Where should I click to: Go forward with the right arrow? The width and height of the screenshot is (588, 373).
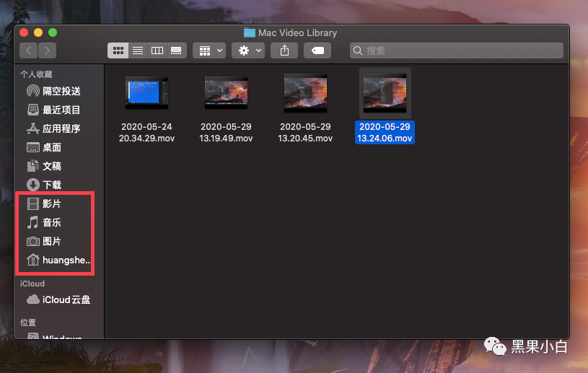pos(48,51)
